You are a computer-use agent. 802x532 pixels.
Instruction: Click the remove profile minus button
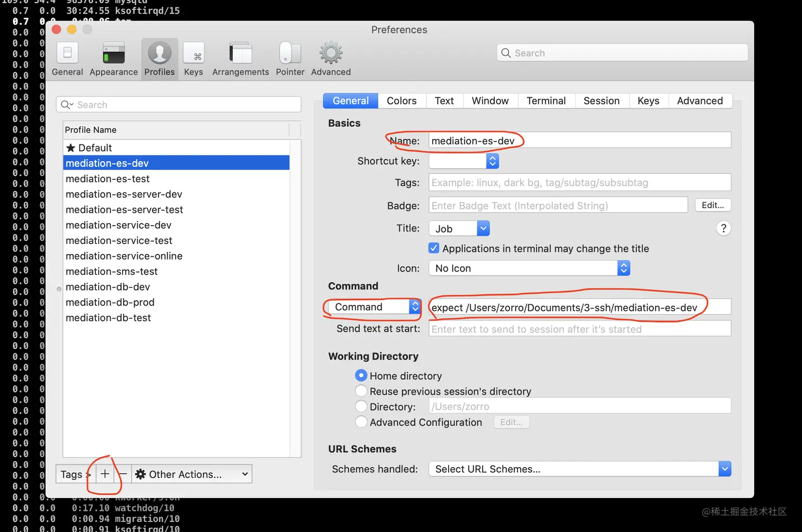click(x=123, y=474)
